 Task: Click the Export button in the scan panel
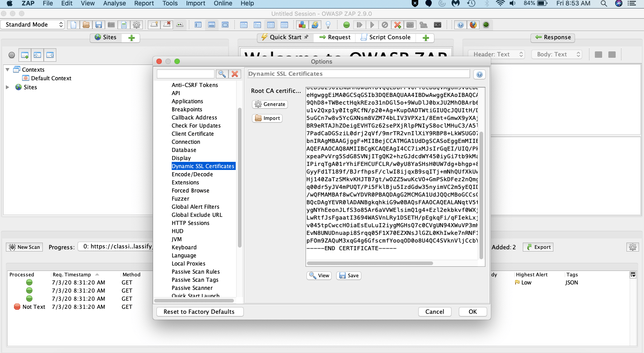[x=538, y=247]
